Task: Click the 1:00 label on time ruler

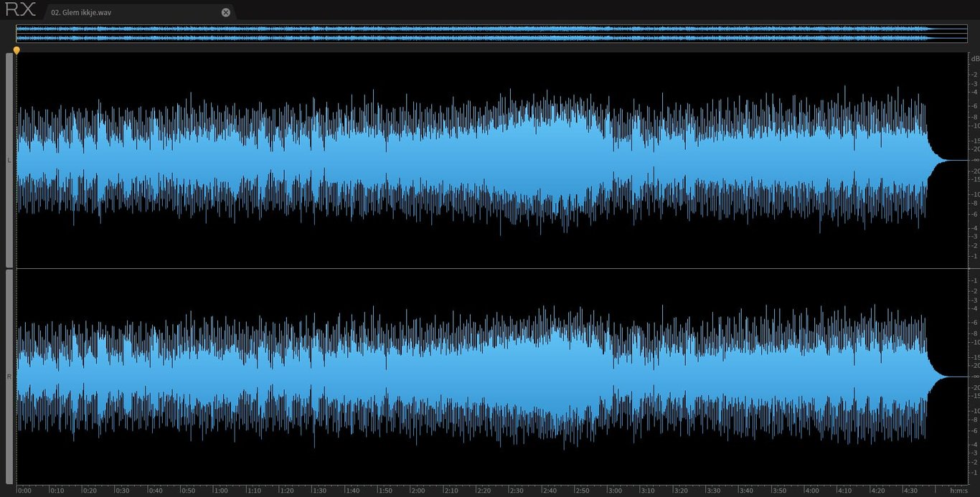Action: click(222, 491)
